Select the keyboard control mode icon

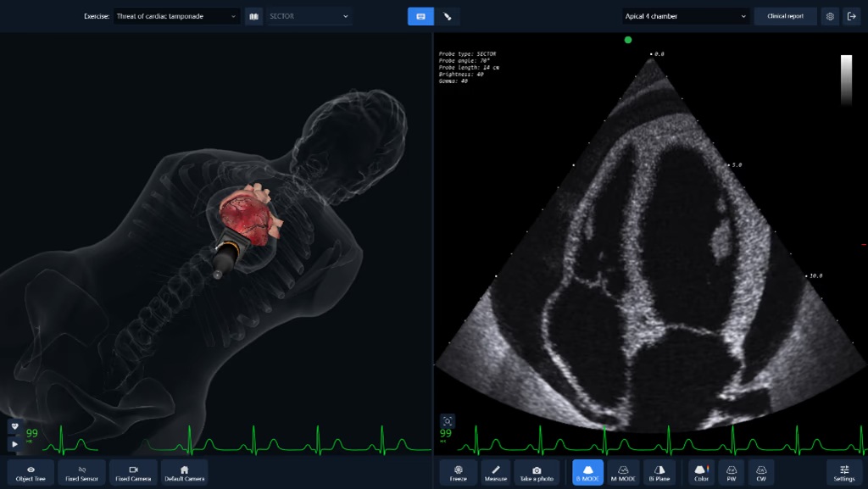[420, 16]
